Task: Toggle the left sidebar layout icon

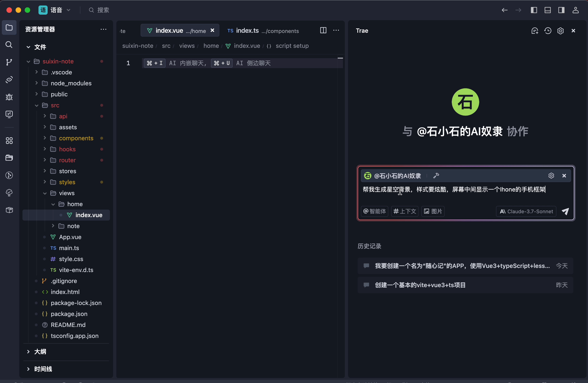Action: (x=534, y=10)
